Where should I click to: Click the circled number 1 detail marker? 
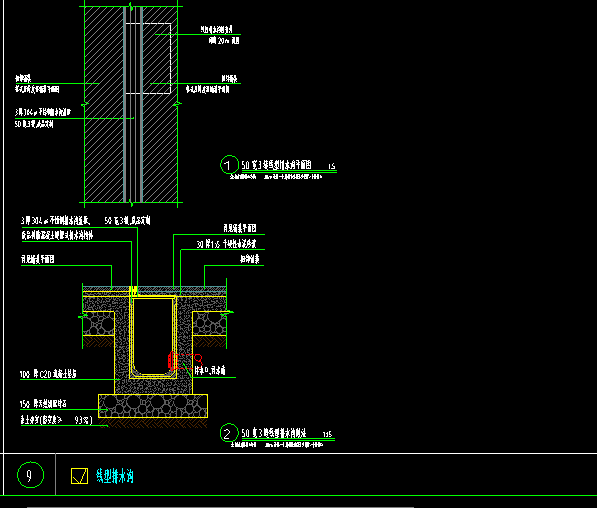tap(229, 165)
